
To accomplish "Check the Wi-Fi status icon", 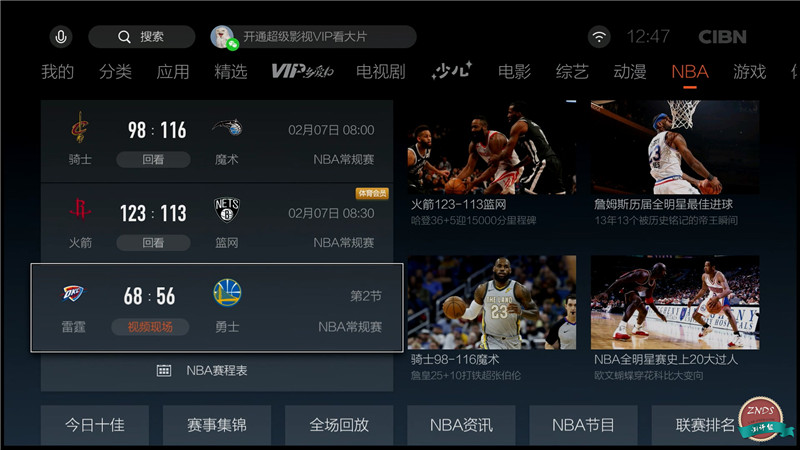I will 599,37.
